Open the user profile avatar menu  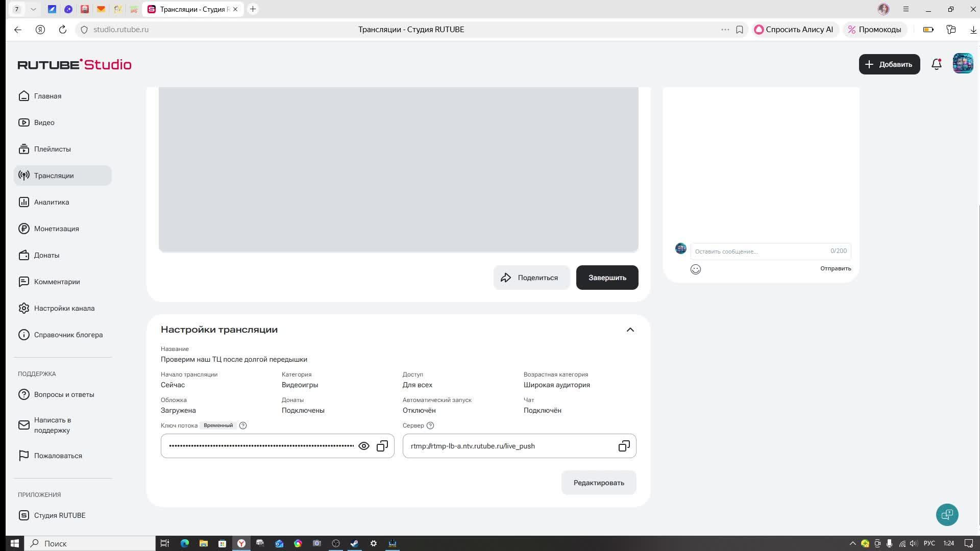click(x=963, y=64)
